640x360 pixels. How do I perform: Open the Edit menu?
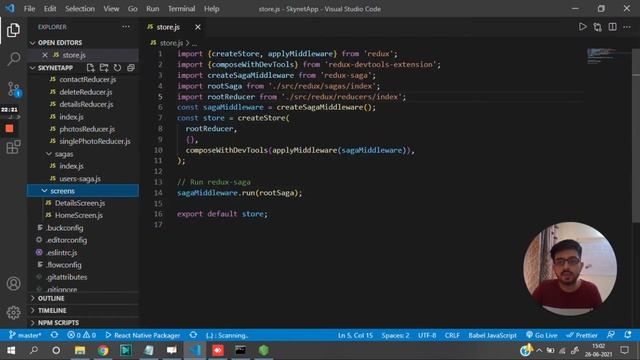tap(50, 9)
